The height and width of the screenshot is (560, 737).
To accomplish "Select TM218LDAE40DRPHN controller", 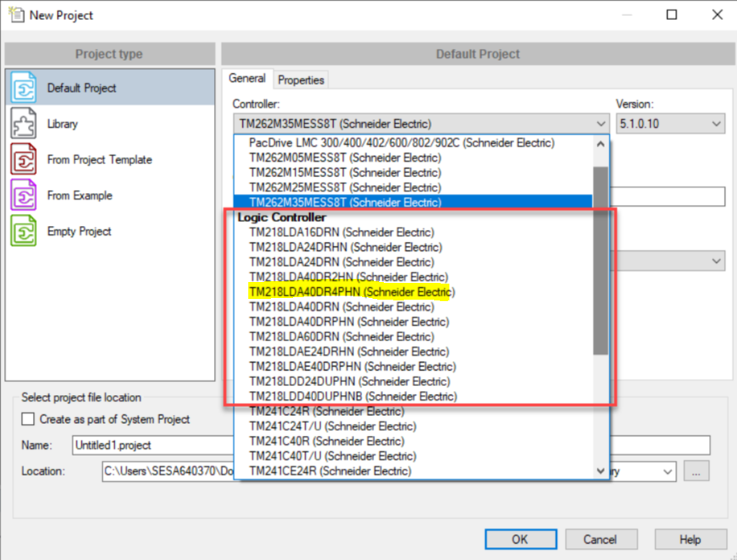I will pyautogui.click(x=413, y=366).
